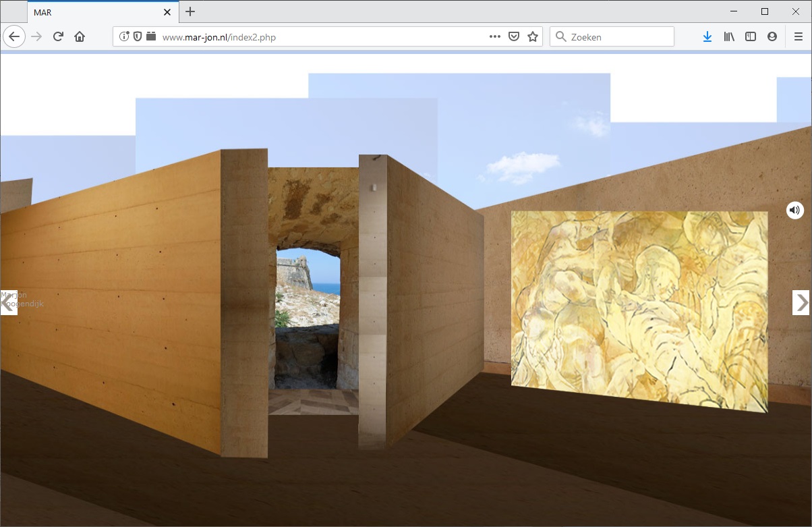This screenshot has width=812, height=527.
Task: Bookmark this page with the star
Action: coord(533,36)
